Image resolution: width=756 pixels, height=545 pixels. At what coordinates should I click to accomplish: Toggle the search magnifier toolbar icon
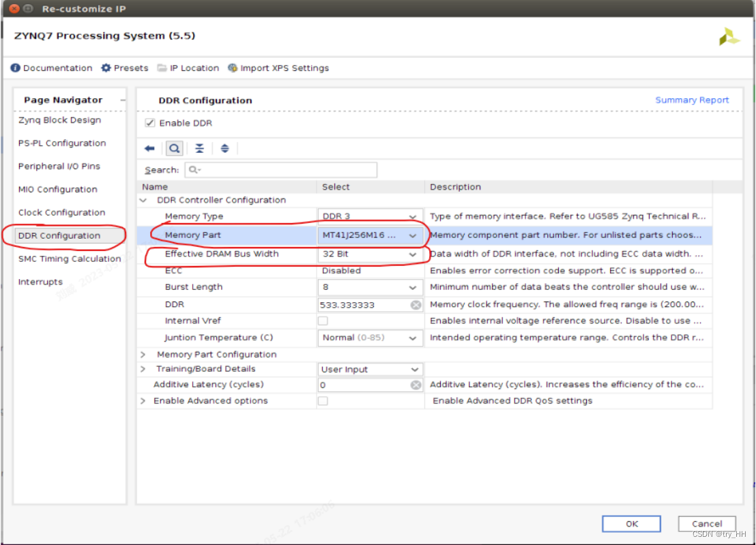[x=175, y=149]
